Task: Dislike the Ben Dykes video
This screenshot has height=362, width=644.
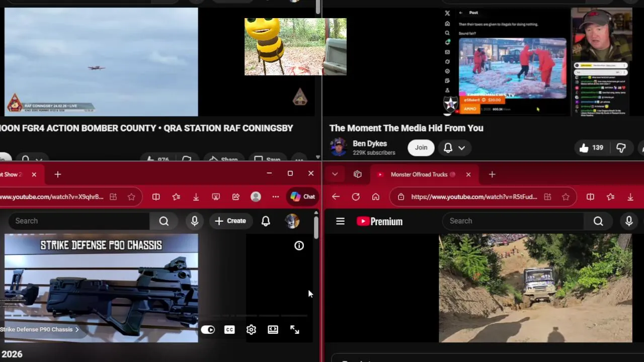Action: click(x=621, y=148)
